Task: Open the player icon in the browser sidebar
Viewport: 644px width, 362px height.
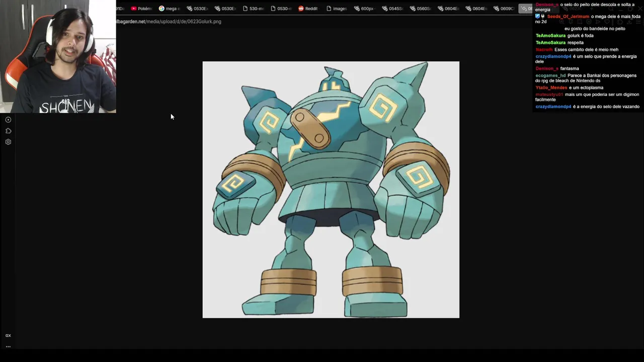Action: (8, 120)
